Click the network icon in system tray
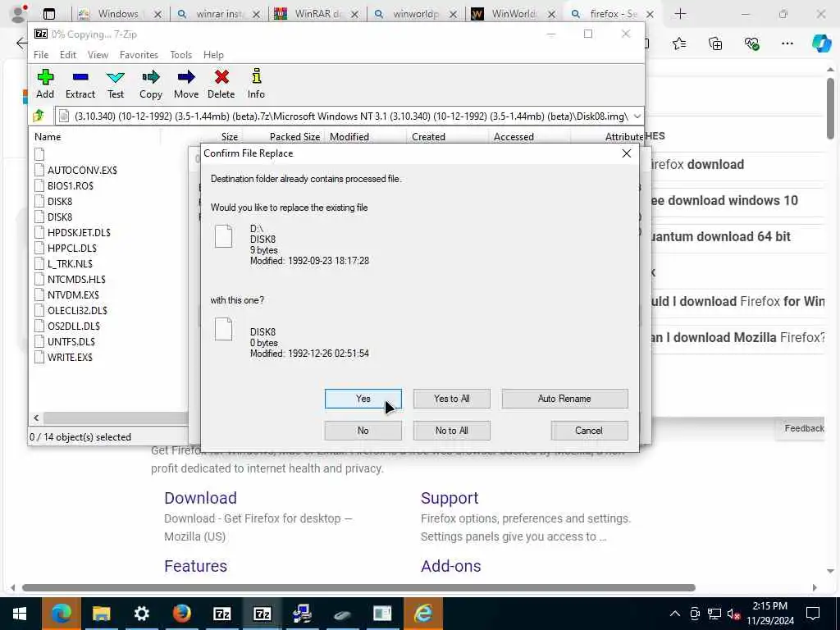Screen dimensions: 840x630 pos(714,614)
